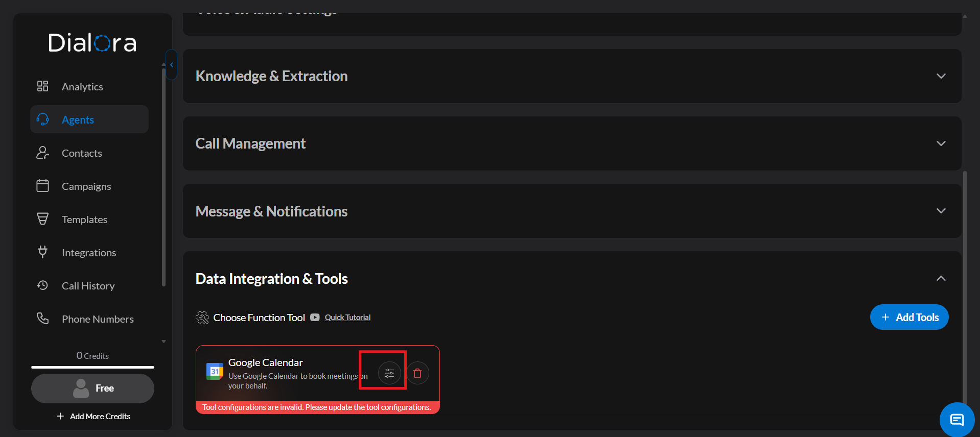Click the Dialora logo
The height and width of the screenshot is (437, 980).
[x=92, y=43]
